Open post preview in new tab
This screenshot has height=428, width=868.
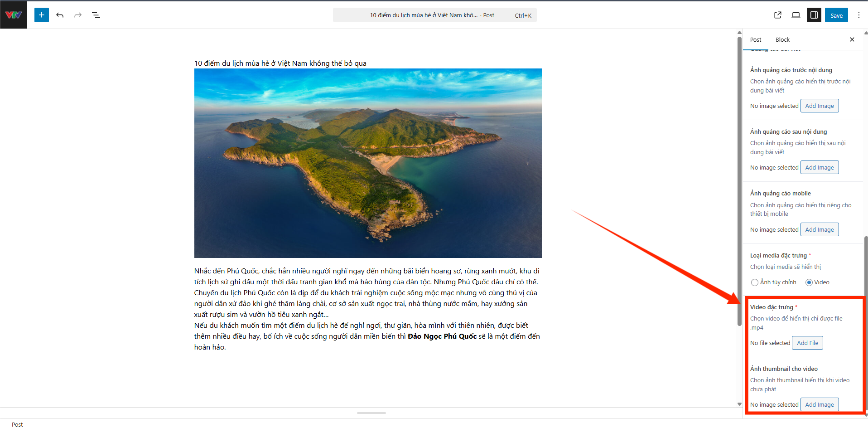pyautogui.click(x=778, y=15)
